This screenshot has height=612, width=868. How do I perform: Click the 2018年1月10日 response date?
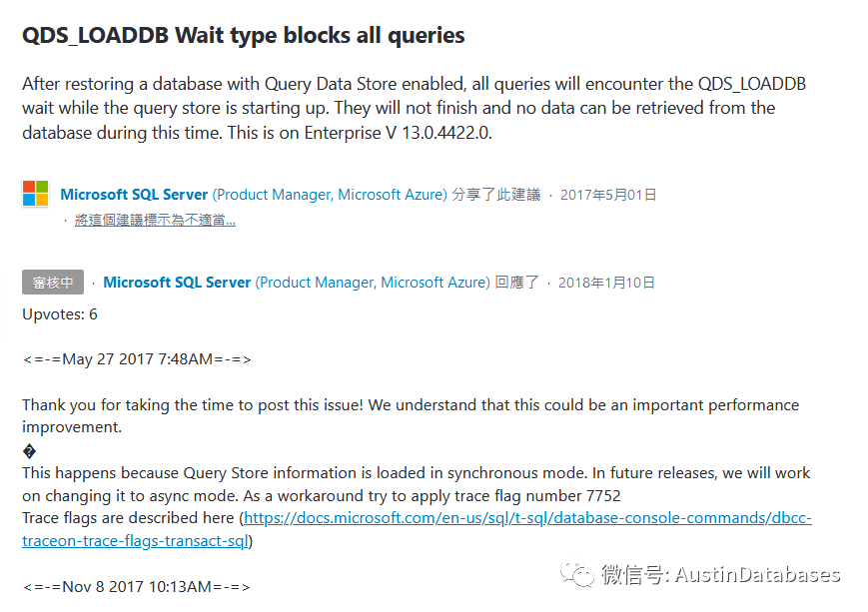point(606,283)
